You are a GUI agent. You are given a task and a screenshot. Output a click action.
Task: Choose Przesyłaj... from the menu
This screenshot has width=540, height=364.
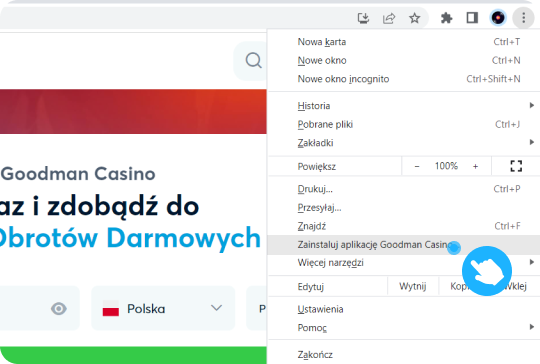(404, 208)
